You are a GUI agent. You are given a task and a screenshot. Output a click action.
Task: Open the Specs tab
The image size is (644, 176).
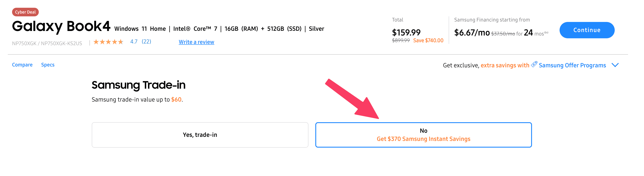[x=48, y=65]
